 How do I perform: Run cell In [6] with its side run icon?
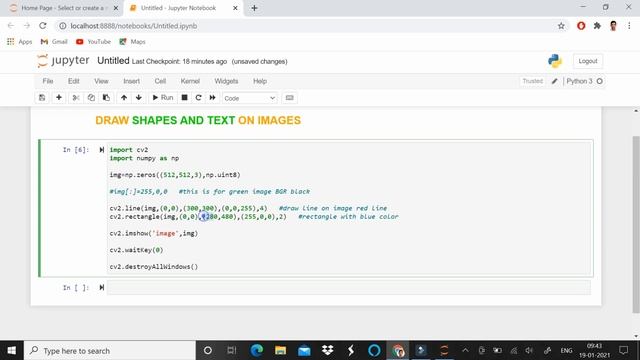click(x=102, y=150)
